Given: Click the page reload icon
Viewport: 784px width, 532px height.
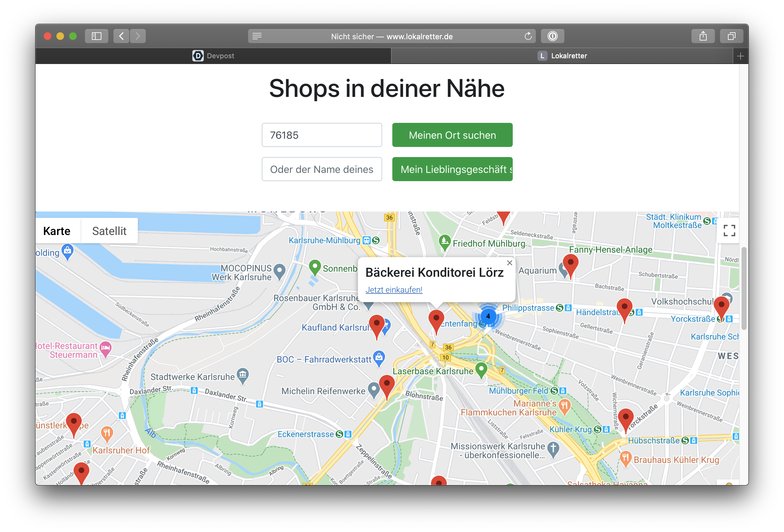Looking at the screenshot, I should tap(528, 36).
